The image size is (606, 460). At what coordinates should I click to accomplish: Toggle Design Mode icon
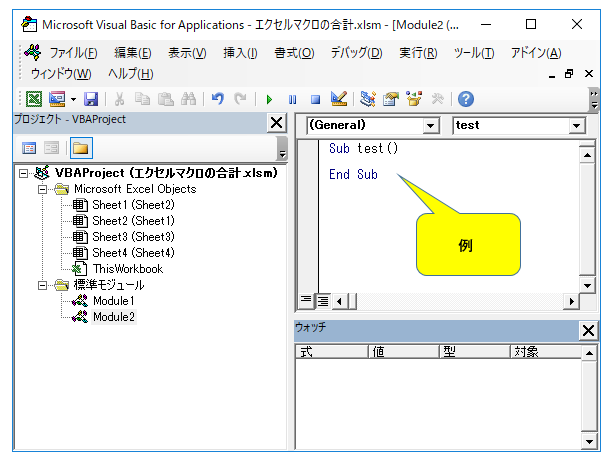(339, 99)
